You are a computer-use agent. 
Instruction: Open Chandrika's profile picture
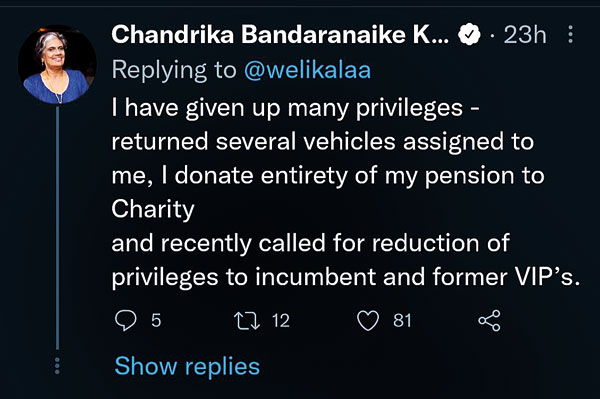pos(57,65)
